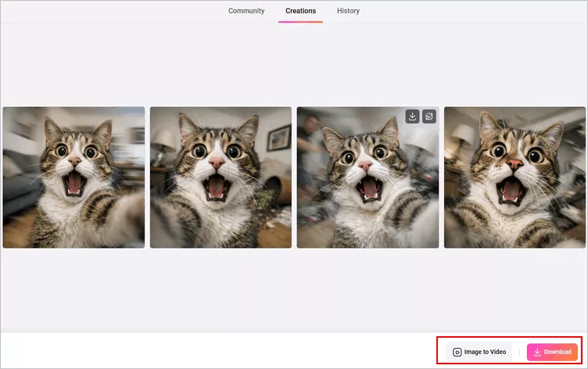The height and width of the screenshot is (369, 588).
Task: Select the first cat image on the left
Action: pyautogui.click(x=73, y=177)
